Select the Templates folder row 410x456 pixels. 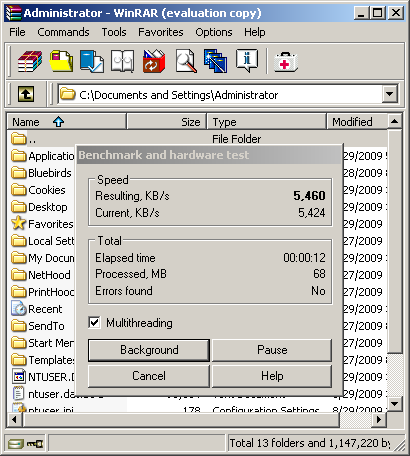tap(42, 360)
